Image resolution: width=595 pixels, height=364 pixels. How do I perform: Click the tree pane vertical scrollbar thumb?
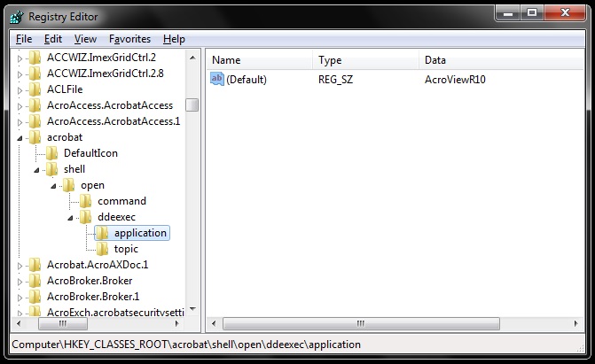pyautogui.click(x=192, y=104)
